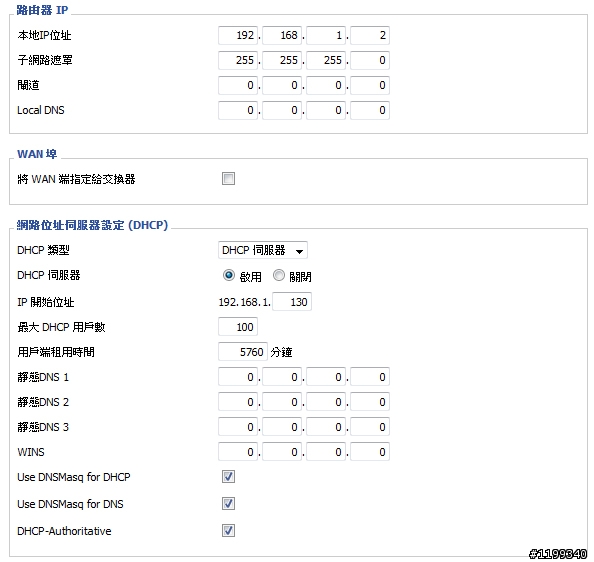Click the third Local DNS octet field
Viewport: 594px width, 562px height.
[x=326, y=110]
